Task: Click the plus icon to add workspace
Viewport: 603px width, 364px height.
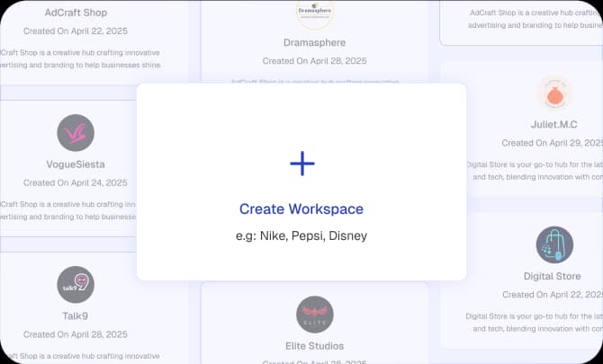Action: 301,163
